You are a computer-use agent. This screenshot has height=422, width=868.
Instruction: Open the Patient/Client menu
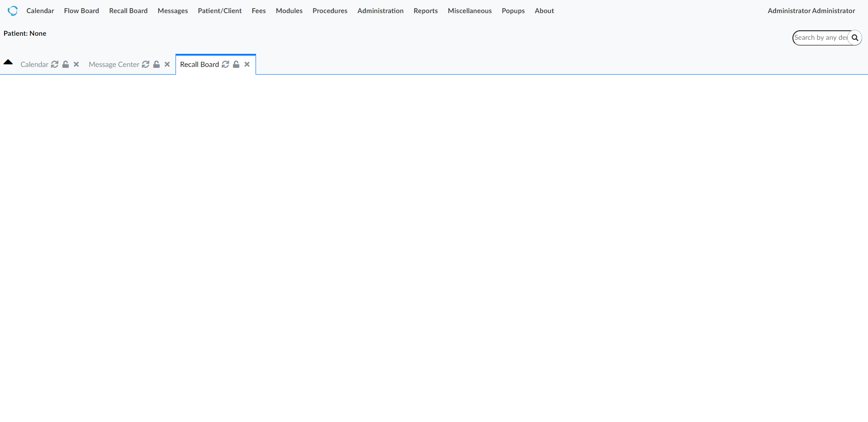point(219,10)
